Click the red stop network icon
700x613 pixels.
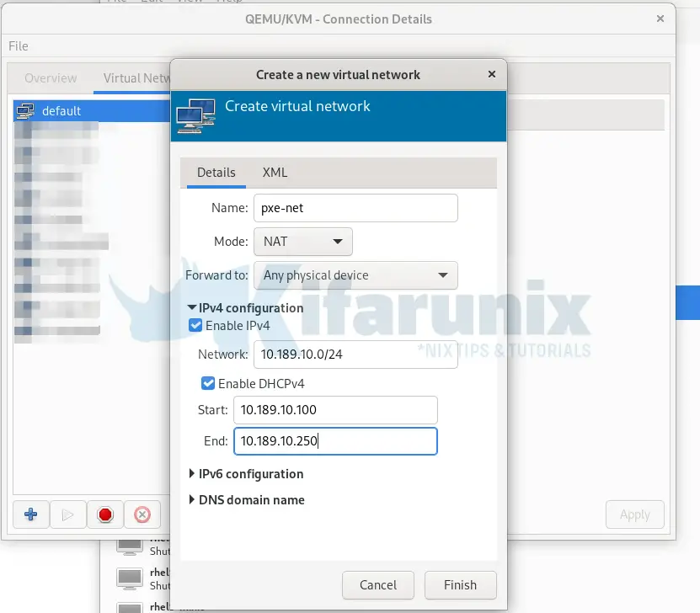(105, 514)
